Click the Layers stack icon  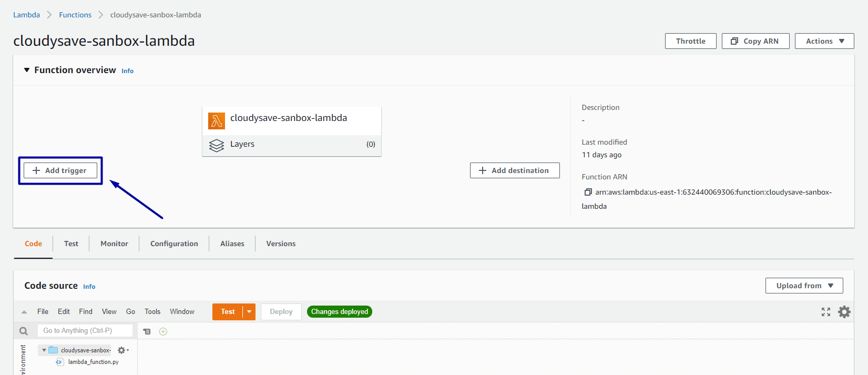point(217,145)
